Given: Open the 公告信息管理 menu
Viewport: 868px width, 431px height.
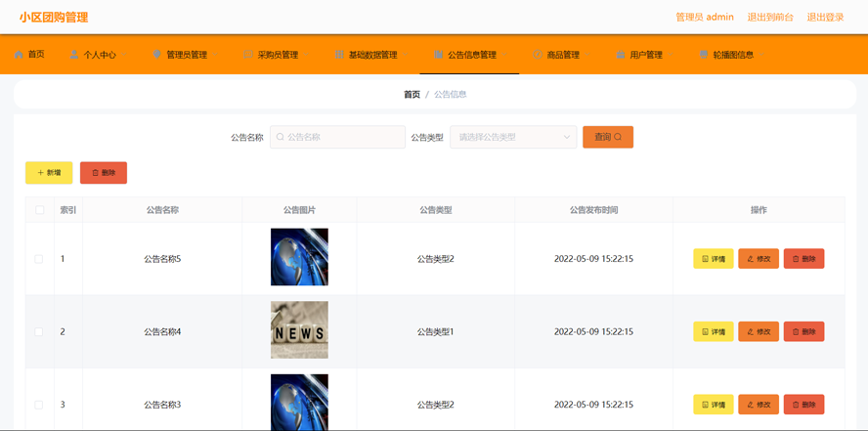Looking at the screenshot, I should click(x=471, y=54).
